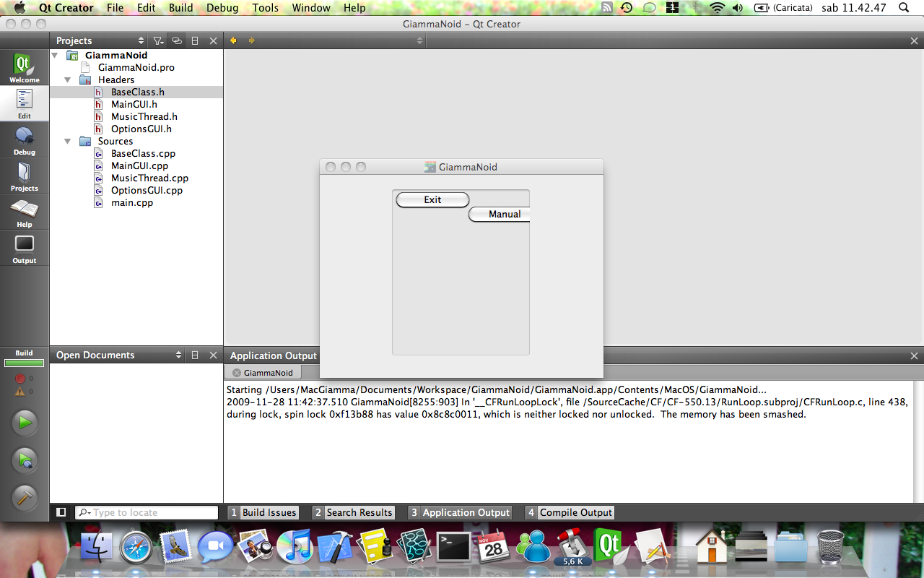Viewport: 924px width, 578px height.
Task: Close the Projects side panel
Action: click(213, 41)
